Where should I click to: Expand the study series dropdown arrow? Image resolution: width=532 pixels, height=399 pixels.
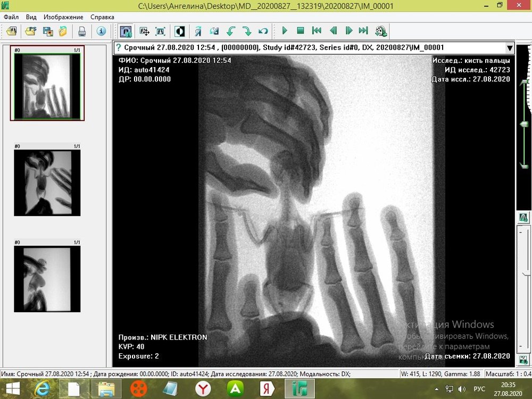509,48
